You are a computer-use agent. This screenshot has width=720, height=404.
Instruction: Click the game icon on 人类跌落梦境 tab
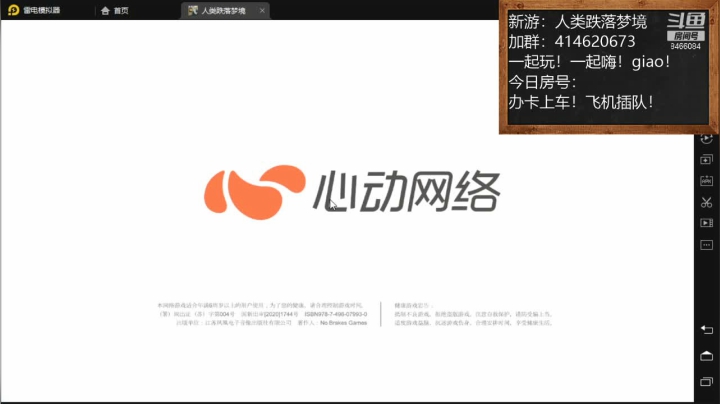pyautogui.click(x=193, y=10)
